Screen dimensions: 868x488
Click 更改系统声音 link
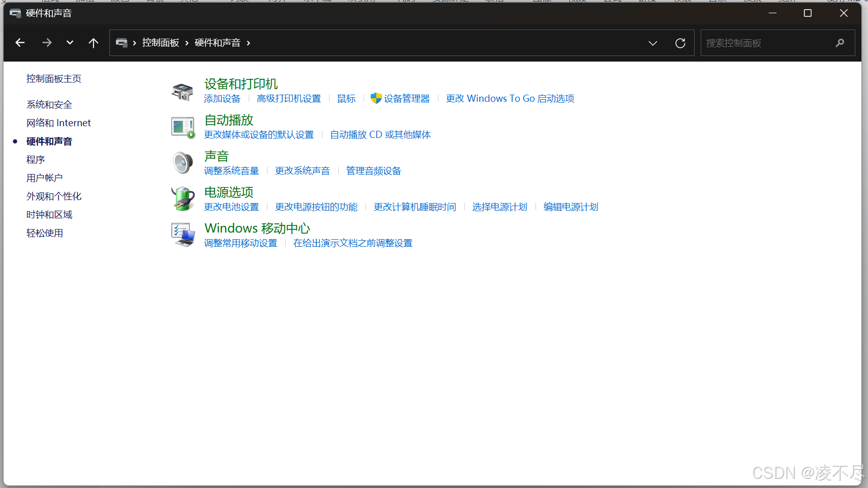303,171
